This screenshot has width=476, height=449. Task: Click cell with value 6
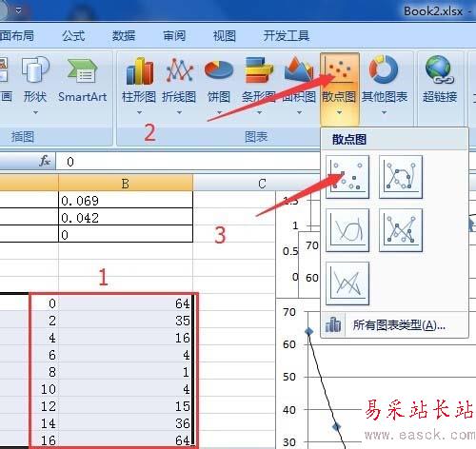point(45,355)
